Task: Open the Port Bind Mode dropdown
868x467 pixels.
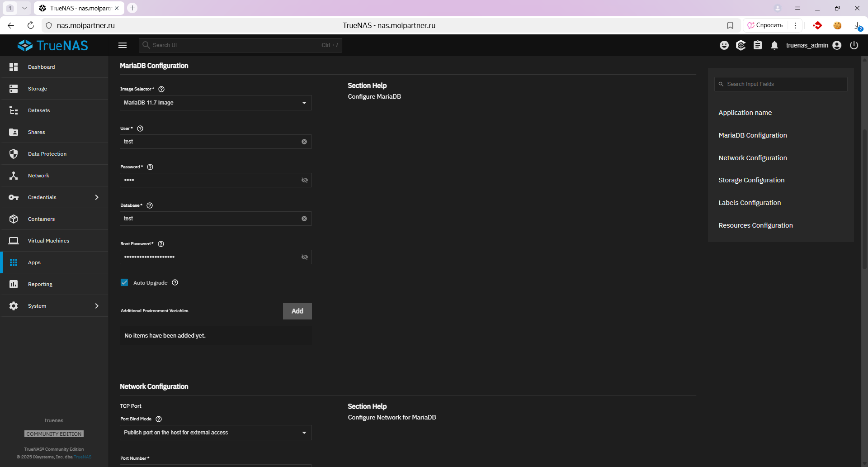Action: 216,433
